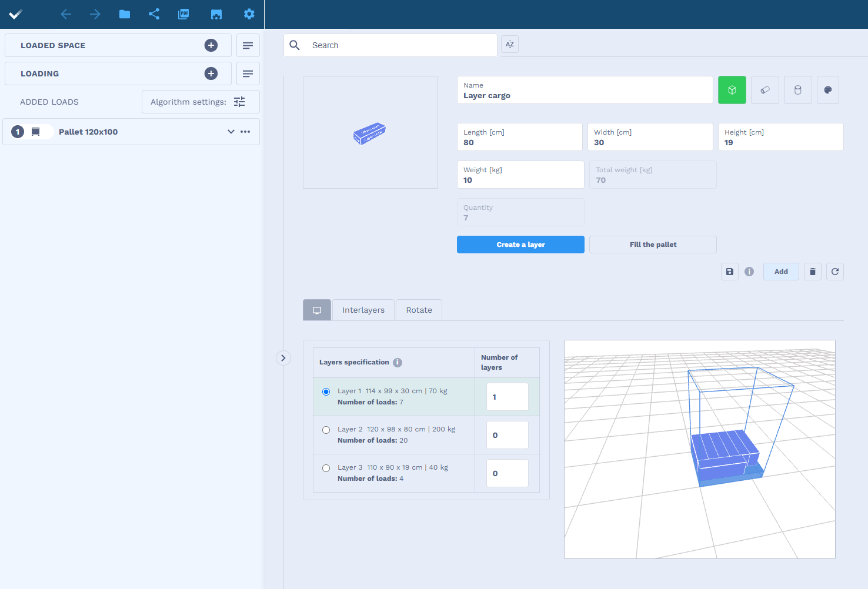Open the color palette icon
The width and height of the screenshot is (868, 589).
(x=828, y=90)
